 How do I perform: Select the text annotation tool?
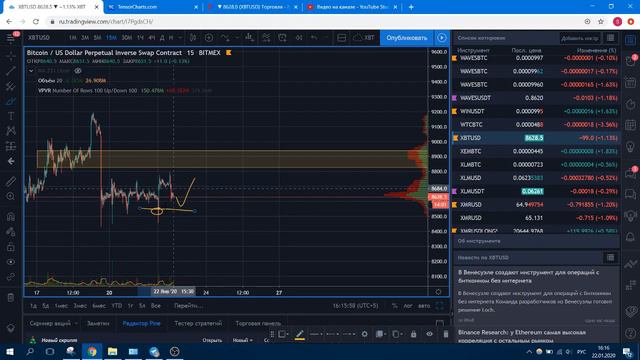(x=11, y=116)
